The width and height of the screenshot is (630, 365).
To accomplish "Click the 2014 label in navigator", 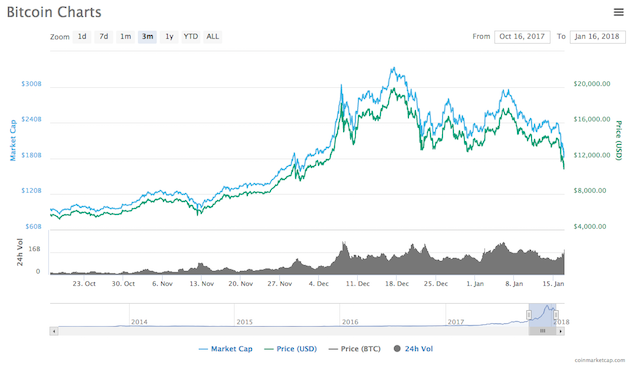I will point(139,322).
